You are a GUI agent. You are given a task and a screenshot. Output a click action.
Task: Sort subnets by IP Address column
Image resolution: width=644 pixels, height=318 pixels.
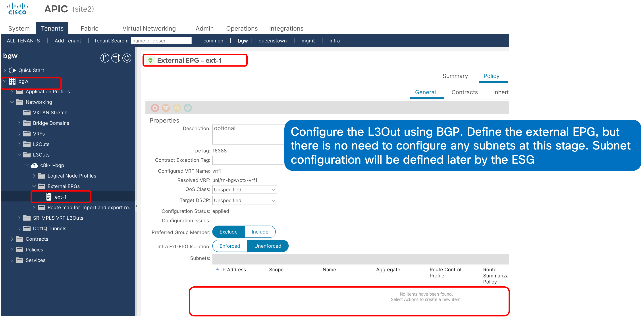[x=233, y=270]
